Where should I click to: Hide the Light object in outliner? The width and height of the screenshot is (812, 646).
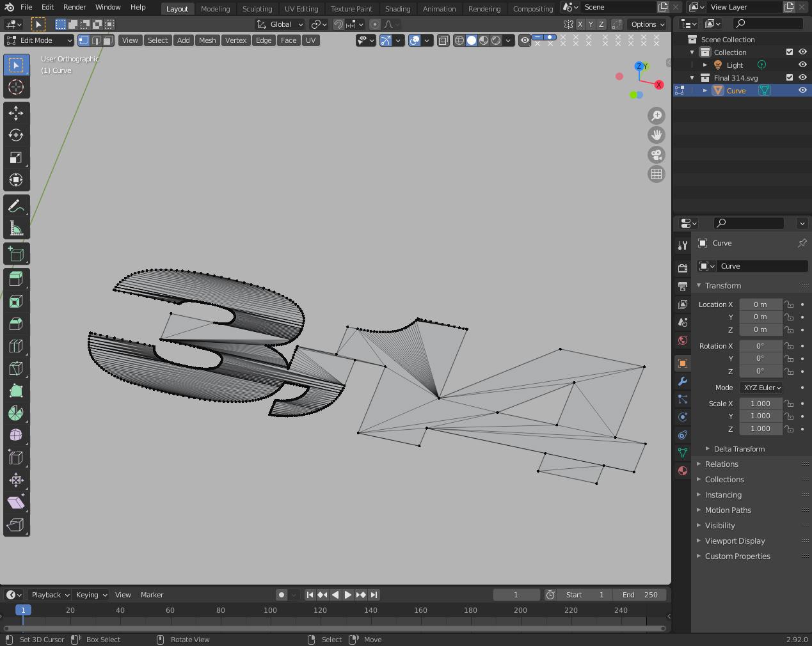[802, 65]
